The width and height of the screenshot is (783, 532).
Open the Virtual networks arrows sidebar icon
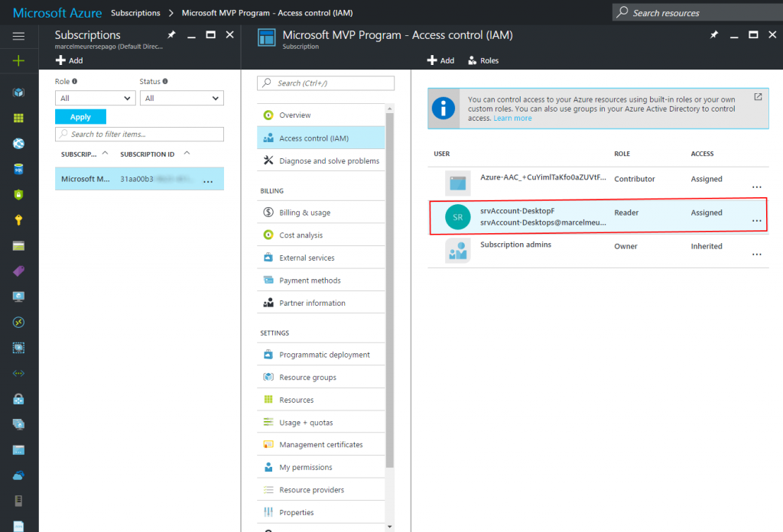point(18,373)
